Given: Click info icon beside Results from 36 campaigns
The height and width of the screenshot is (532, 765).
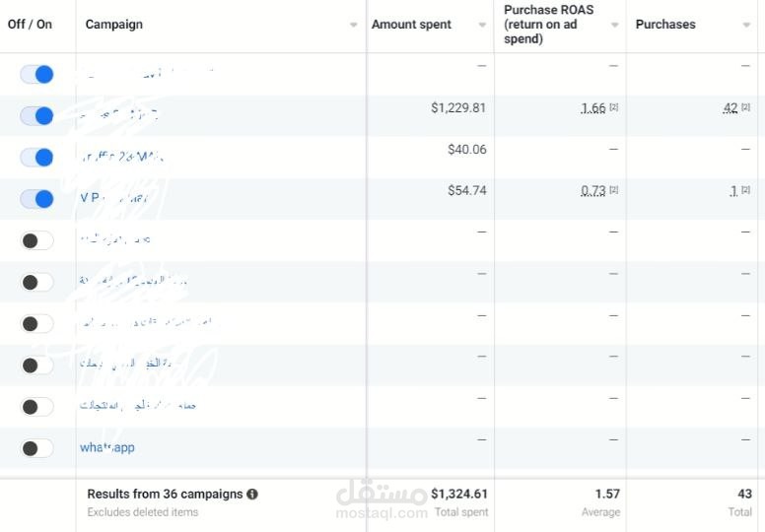Looking at the screenshot, I should coord(253,495).
